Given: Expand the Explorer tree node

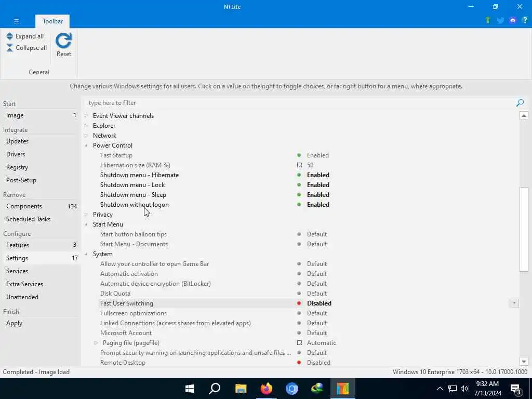Looking at the screenshot, I should 86,126.
